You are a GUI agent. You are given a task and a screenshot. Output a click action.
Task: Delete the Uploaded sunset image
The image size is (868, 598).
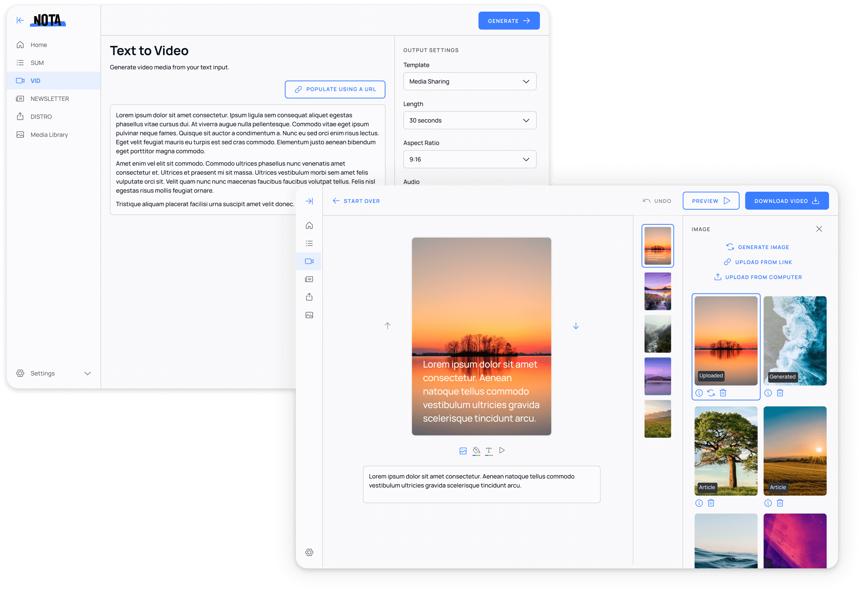pos(723,393)
